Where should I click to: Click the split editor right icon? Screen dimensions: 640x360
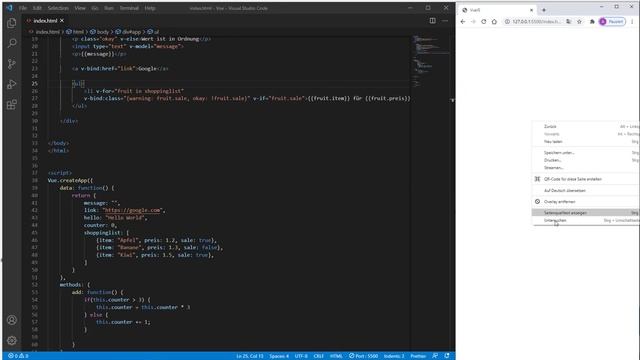click(x=432, y=20)
